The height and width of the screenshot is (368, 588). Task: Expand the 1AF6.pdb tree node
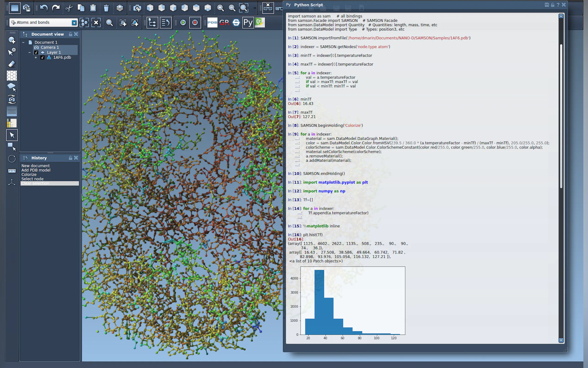(x=36, y=57)
